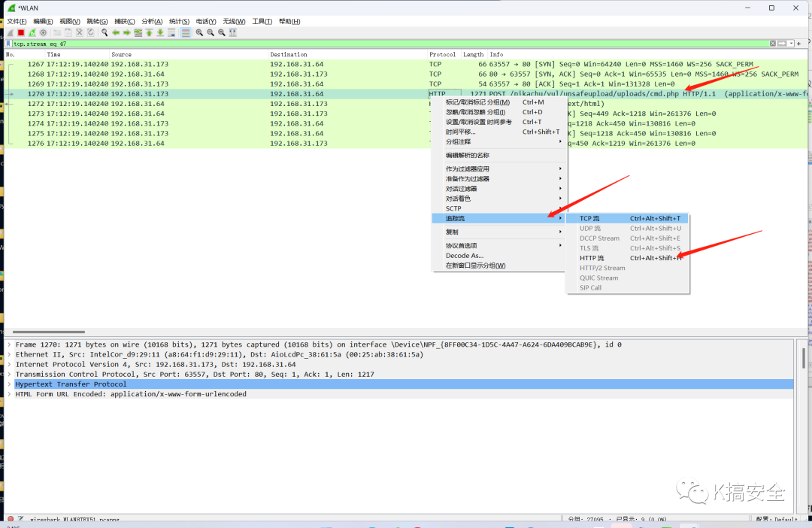Select 标记/取消标记 分组(M) entry
The width and height of the screenshot is (812, 528).
pos(498,102)
